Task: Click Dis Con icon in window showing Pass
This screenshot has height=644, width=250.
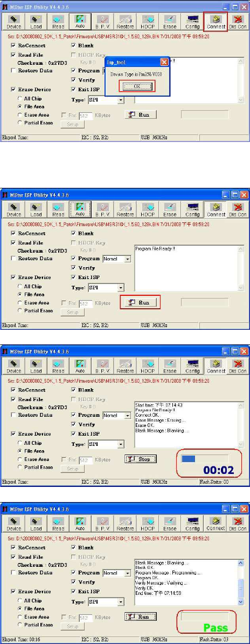Action: tap(238, 525)
